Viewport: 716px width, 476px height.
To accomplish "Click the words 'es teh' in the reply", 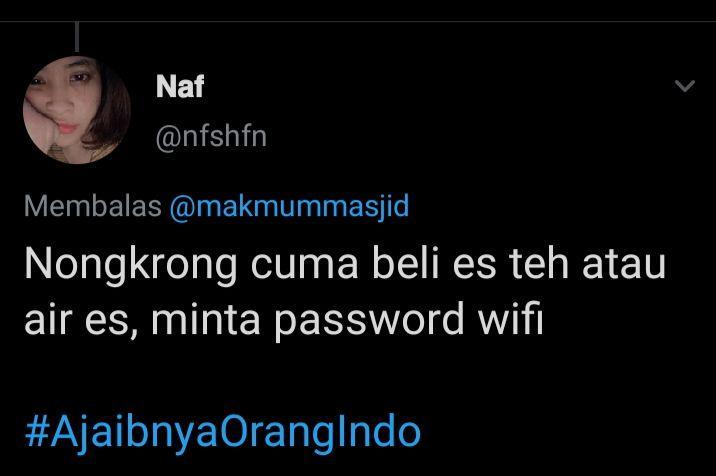I will [x=511, y=264].
